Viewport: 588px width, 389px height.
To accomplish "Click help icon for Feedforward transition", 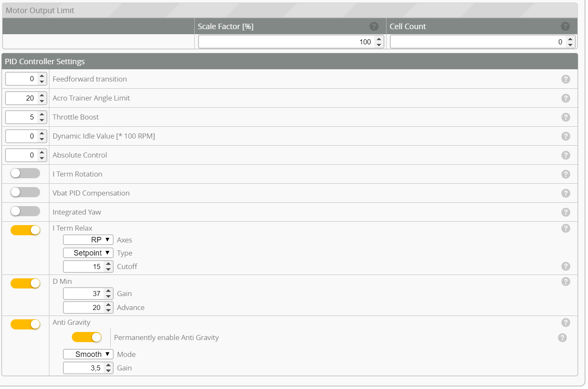I will (566, 79).
